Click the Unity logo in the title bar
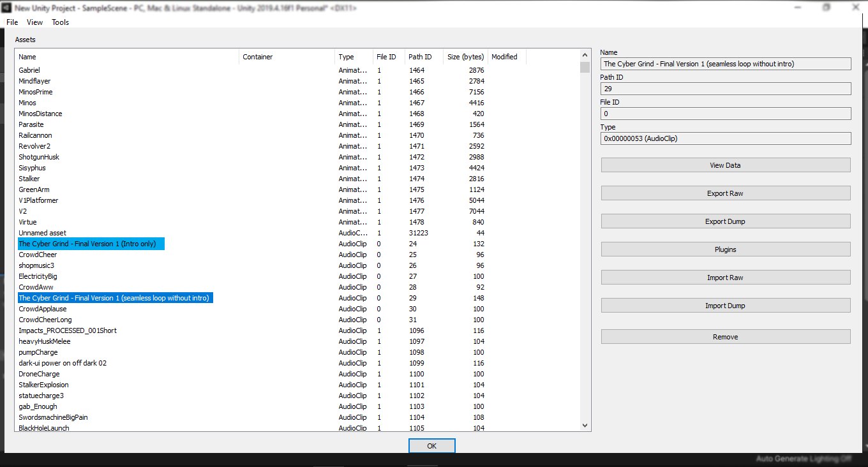 coord(7,8)
